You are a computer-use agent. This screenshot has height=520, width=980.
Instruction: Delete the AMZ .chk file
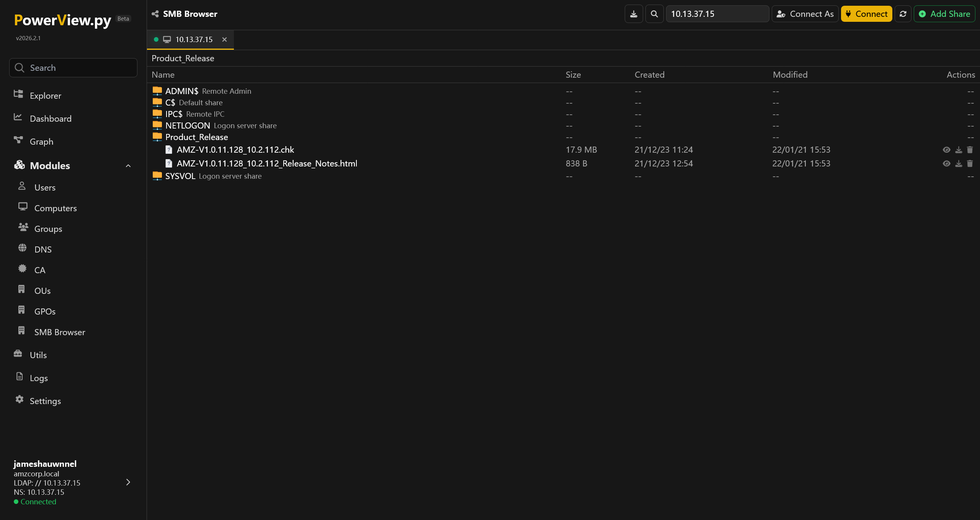970,150
